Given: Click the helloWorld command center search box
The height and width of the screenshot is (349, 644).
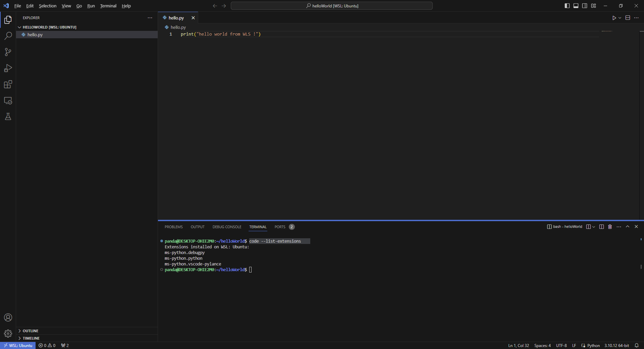Looking at the screenshot, I should pos(332,6).
